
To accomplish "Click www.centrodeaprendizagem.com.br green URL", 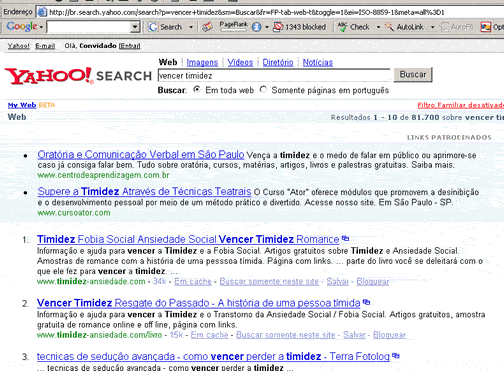I will pyautogui.click(x=103, y=175).
